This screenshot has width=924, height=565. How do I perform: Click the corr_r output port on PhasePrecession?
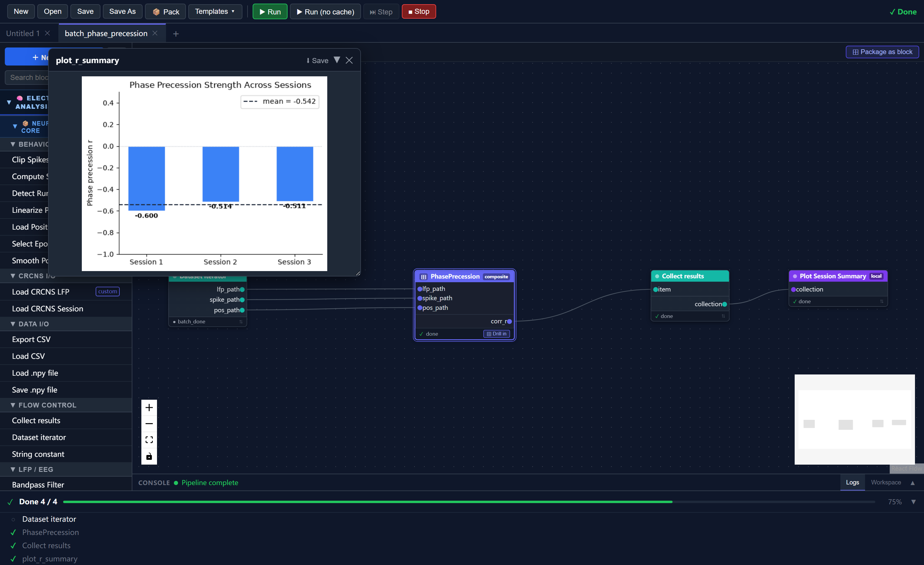(x=509, y=321)
